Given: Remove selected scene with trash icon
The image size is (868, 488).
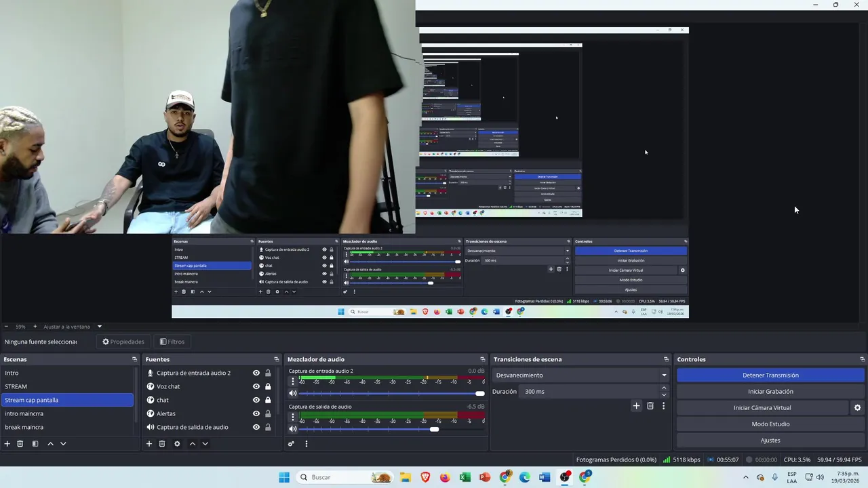Looking at the screenshot, I should tap(20, 444).
